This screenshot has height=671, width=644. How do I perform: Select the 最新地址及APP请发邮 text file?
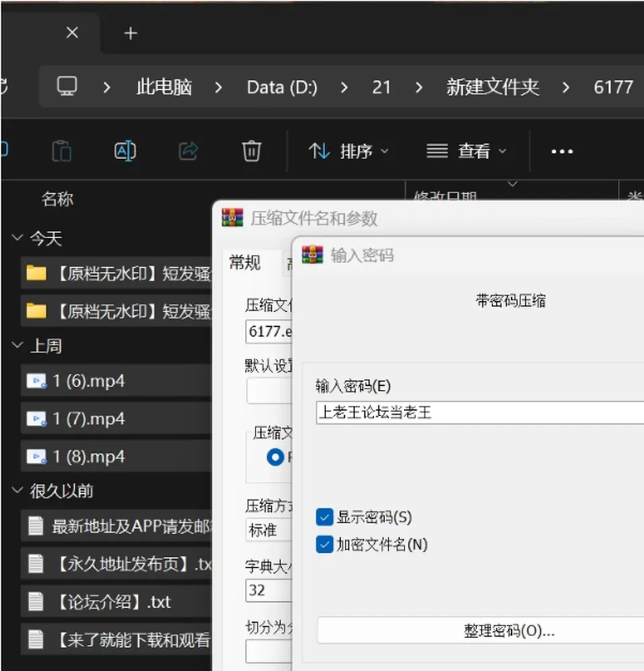coord(117,526)
